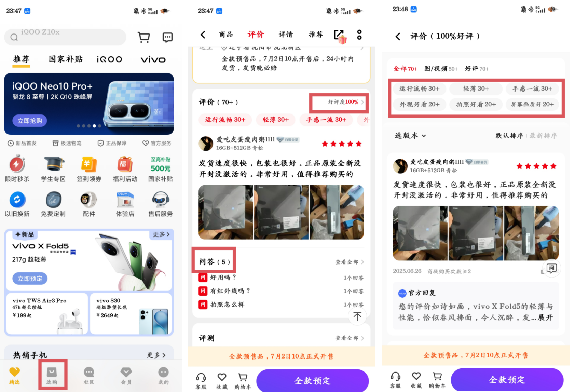Open the messages chat icon at top

167,37
